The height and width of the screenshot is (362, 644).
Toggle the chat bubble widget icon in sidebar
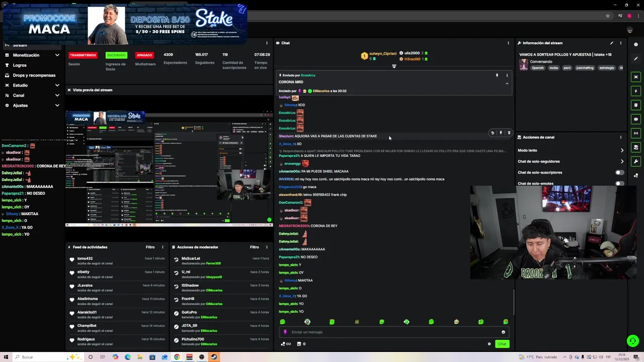(636, 119)
